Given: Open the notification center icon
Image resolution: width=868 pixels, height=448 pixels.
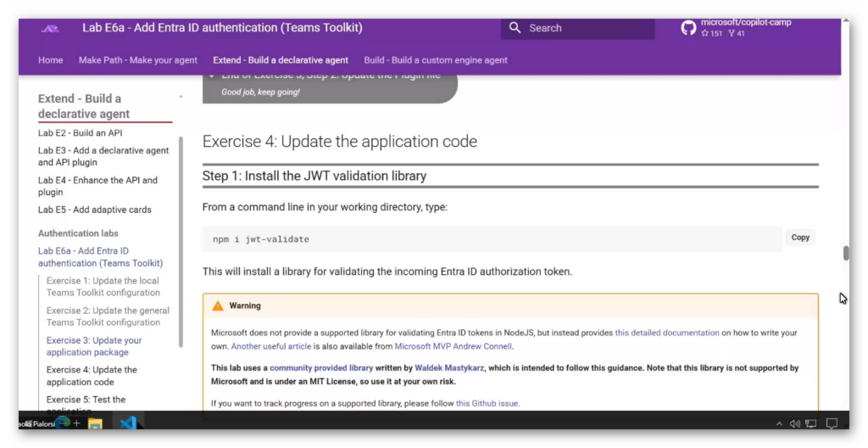Looking at the screenshot, I should pyautogui.click(x=832, y=423).
